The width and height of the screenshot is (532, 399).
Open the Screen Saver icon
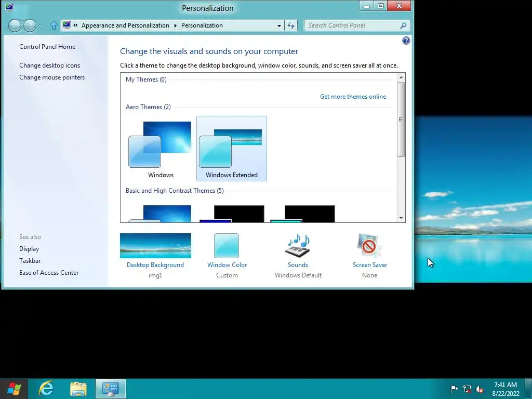(369, 246)
